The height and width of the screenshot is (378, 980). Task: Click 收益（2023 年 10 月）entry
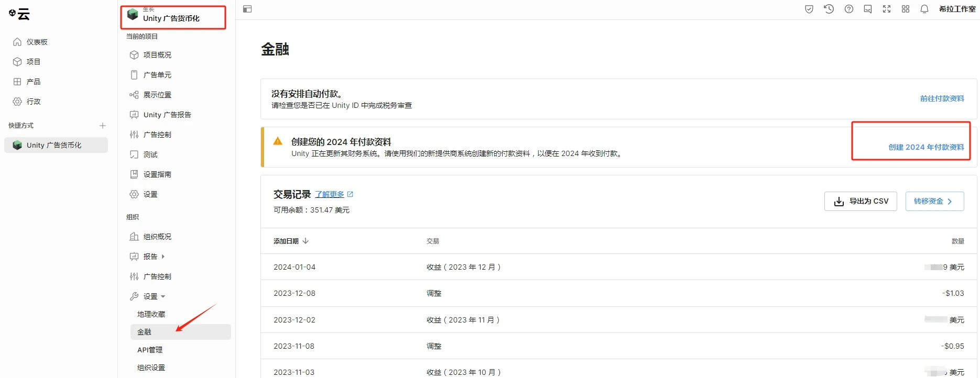pyautogui.click(x=463, y=372)
